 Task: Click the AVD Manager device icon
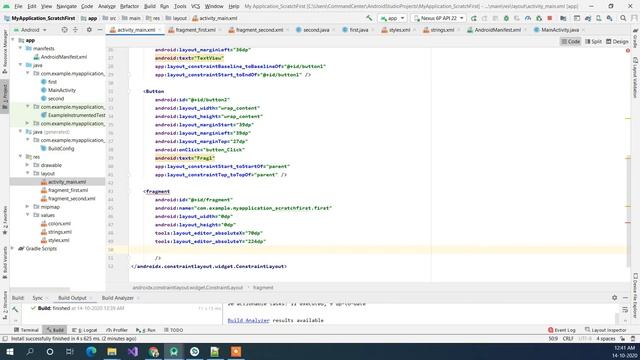tap(598, 18)
